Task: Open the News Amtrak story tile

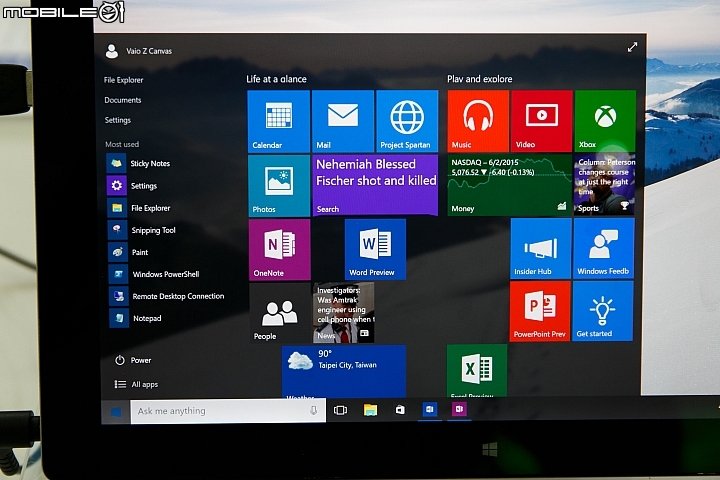Action: (343, 313)
